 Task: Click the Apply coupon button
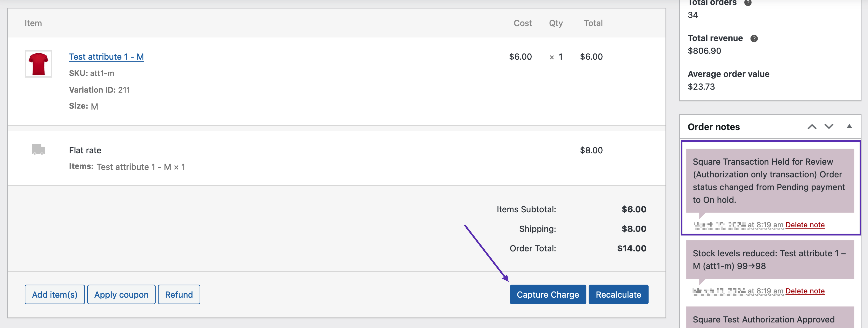[x=121, y=294]
